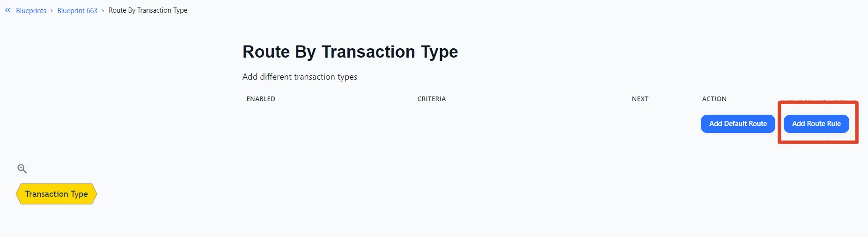Go to Blueprint 663 breadcrumb
Viewport: 868px width, 237px height.
point(77,10)
